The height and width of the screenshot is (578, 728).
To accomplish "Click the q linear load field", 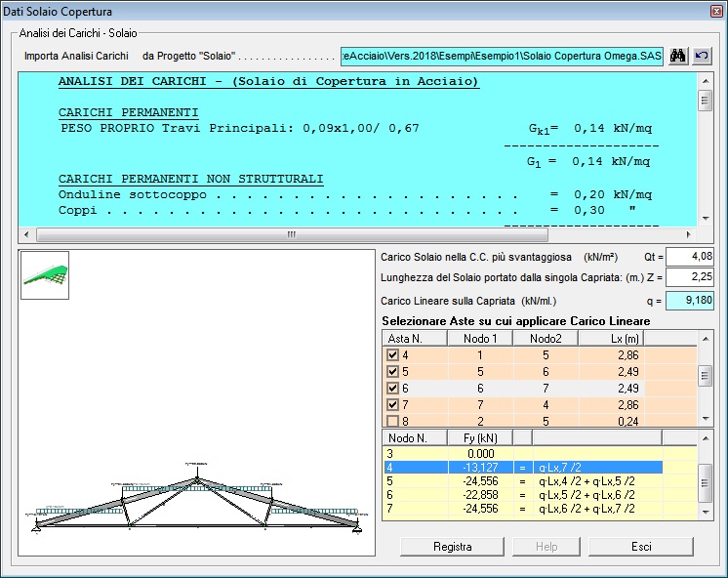I will tap(690, 301).
